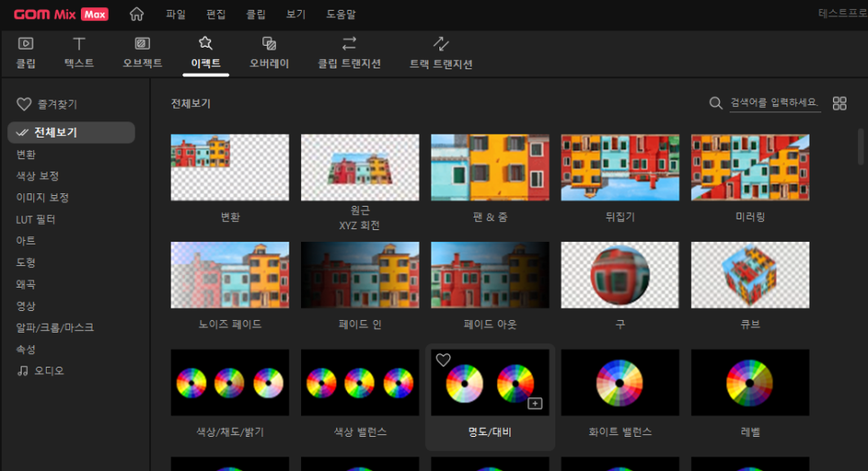This screenshot has width=868, height=471.
Task: Choose the 원근 XYZ 회전 effect thumbnail
Action: point(359,167)
